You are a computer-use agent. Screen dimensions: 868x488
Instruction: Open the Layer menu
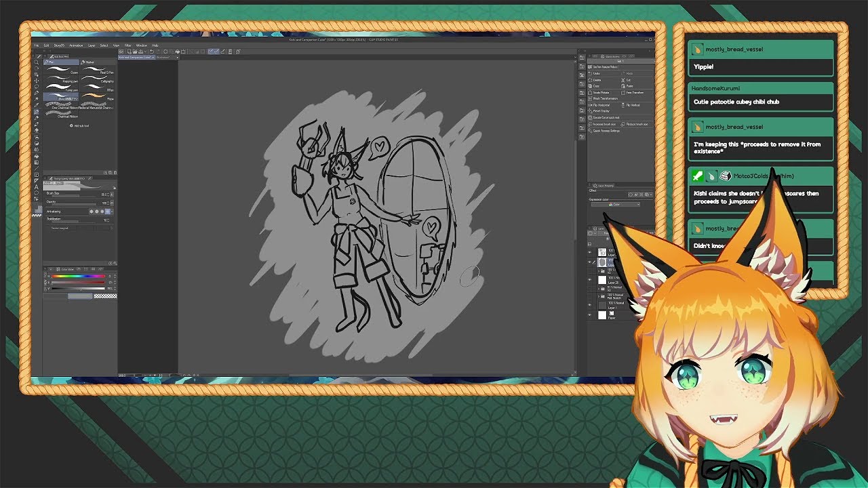[92, 45]
